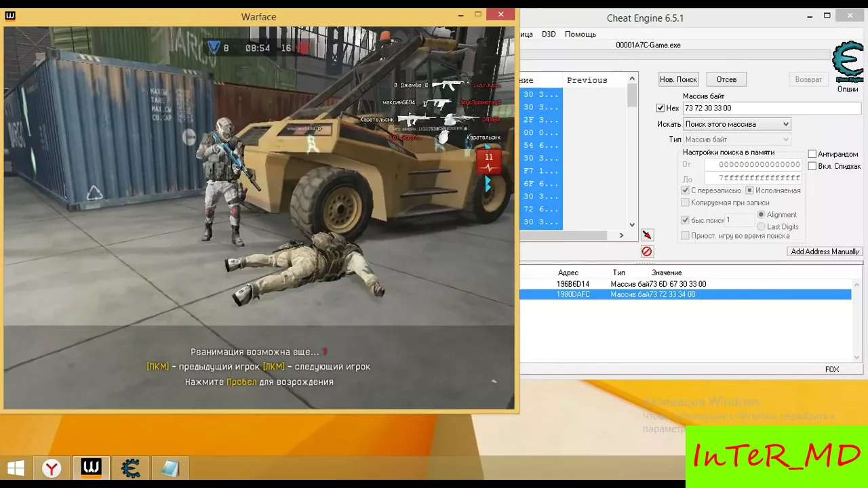Open the Искать scan type dropdown
This screenshot has height=488, width=868.
coord(737,124)
